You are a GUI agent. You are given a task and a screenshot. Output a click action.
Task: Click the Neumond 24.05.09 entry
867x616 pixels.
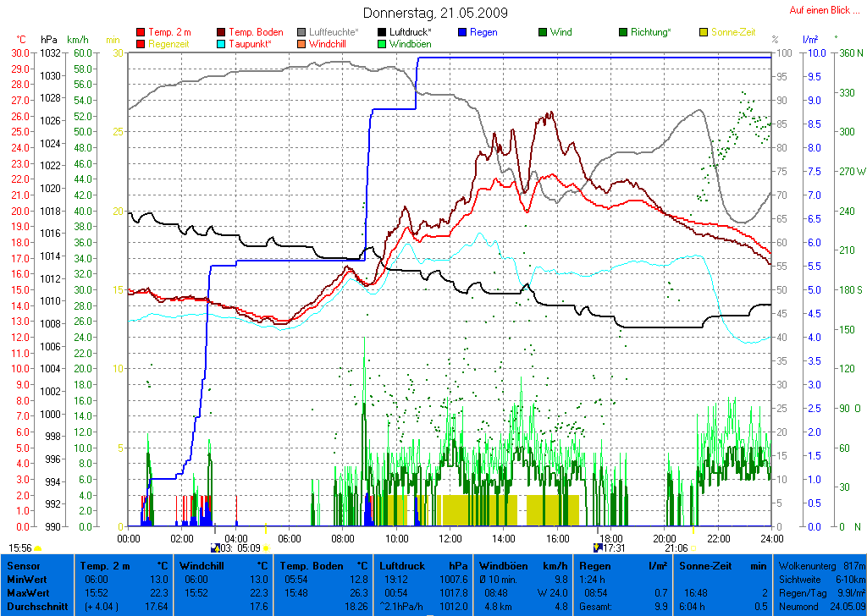(x=820, y=607)
